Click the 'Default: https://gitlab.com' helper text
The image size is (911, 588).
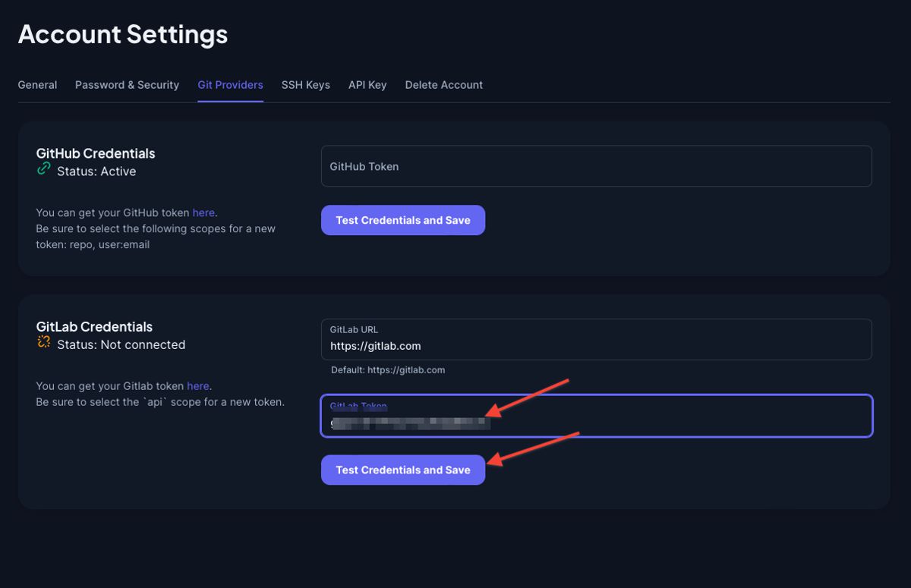tap(387, 370)
